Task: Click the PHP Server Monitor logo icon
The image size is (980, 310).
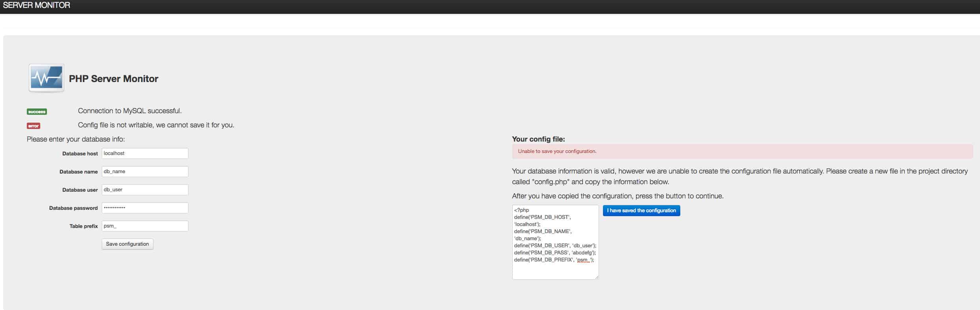Action: pyautogui.click(x=47, y=78)
